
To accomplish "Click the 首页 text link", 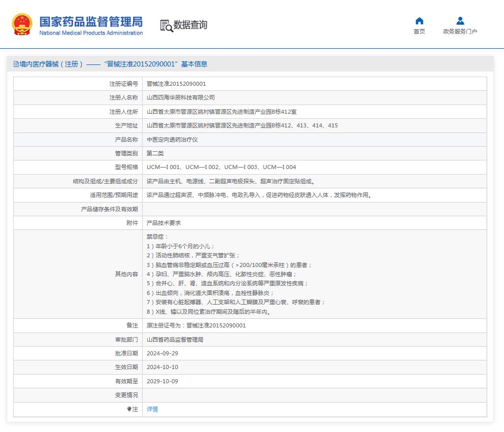I will [x=419, y=31].
